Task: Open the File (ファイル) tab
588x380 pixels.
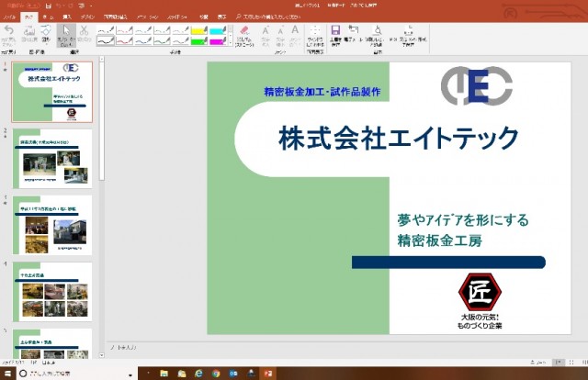Action: 9,17
